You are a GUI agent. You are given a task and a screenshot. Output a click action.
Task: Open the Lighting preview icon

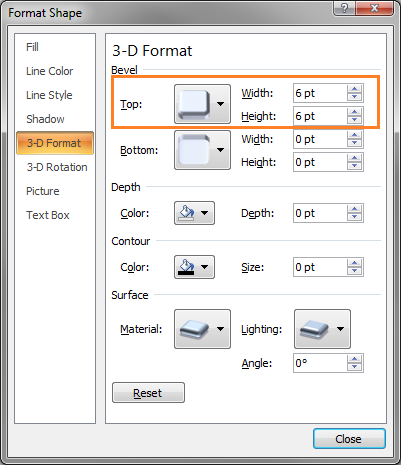coord(314,329)
